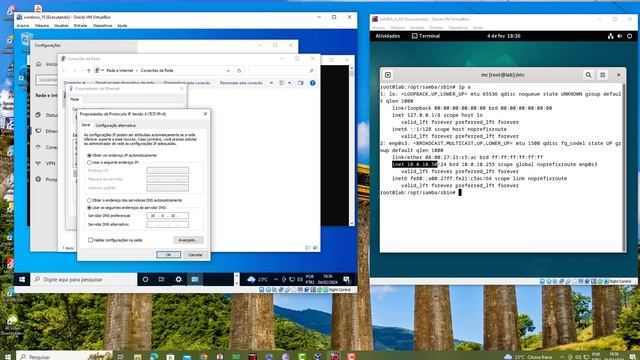Open the date and time in GNOME bar
The height and width of the screenshot is (360, 640).
coord(504,36)
